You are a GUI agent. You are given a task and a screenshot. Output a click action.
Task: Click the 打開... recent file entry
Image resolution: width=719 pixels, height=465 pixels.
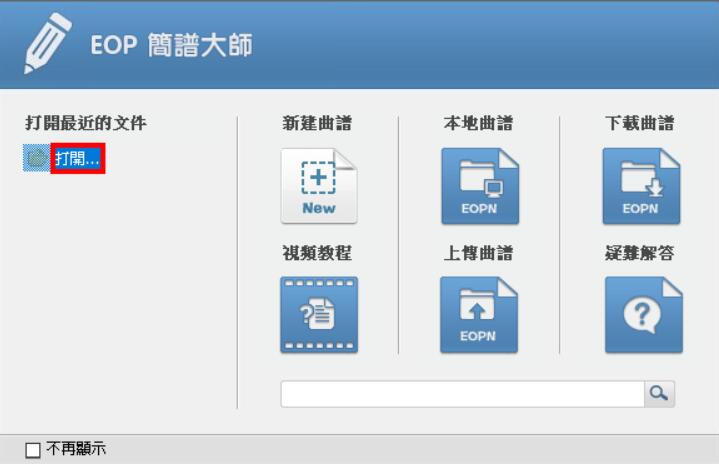pos(77,159)
